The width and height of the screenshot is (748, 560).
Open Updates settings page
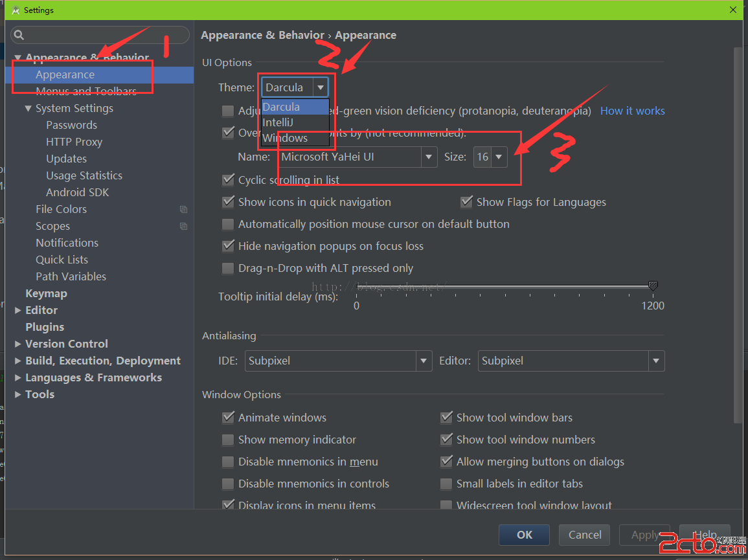pos(66,159)
